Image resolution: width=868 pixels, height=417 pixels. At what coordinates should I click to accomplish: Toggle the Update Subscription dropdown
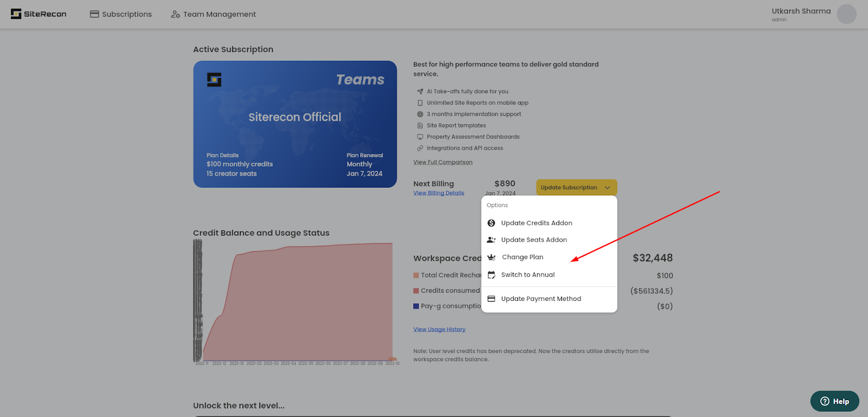[577, 188]
